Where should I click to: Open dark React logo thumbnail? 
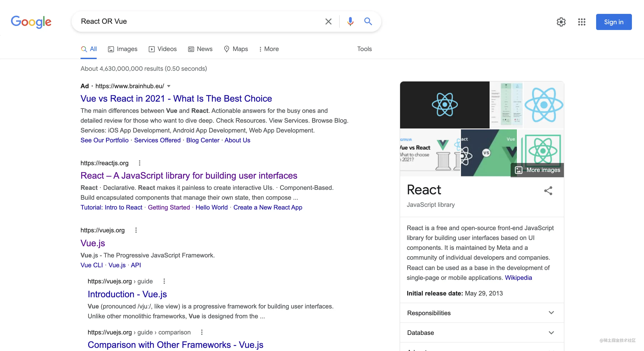tap(444, 105)
